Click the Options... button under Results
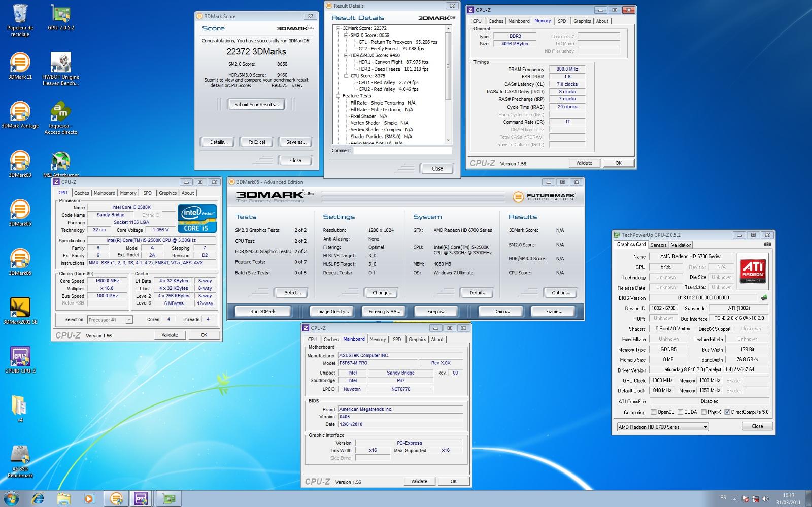The width and height of the screenshot is (812, 507). (561, 293)
